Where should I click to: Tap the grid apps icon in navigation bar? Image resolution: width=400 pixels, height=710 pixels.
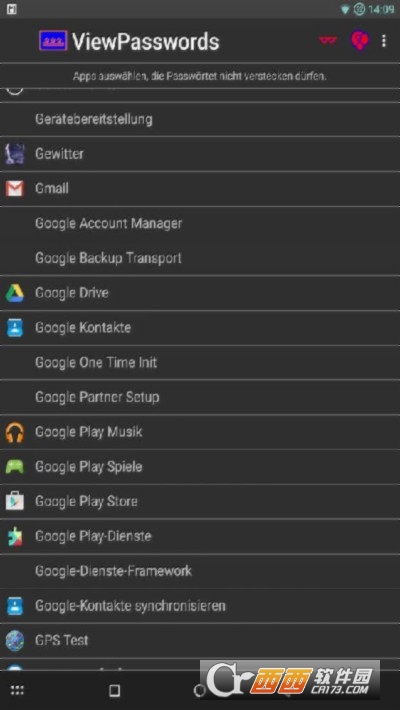click(17, 690)
